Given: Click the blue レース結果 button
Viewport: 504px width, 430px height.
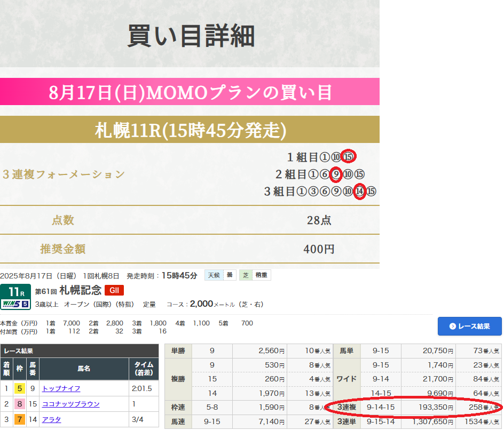Looking at the screenshot, I should click(470, 326).
